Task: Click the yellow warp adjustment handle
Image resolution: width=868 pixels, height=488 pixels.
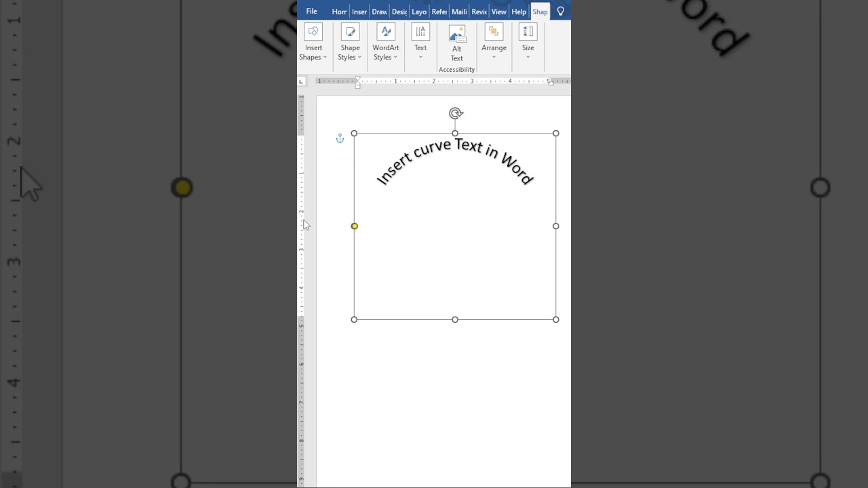Action: [x=354, y=226]
